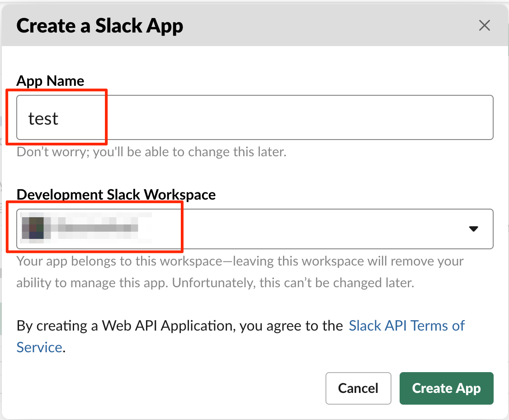Click the workspace dropdown arrow

474,229
